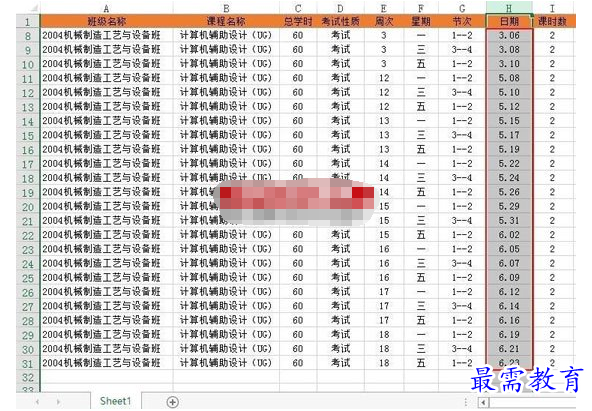Viewport: 592px width, 411px height.
Task: Click the class hours 2 in row 10
Action: tap(552, 64)
